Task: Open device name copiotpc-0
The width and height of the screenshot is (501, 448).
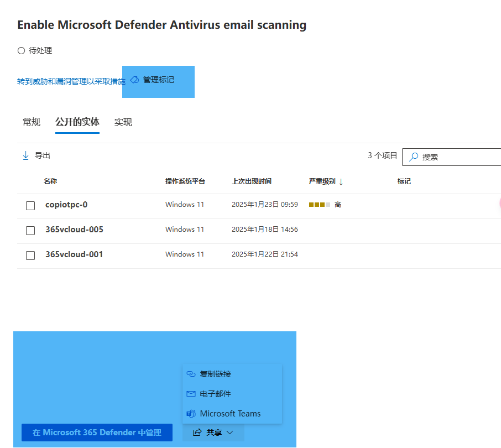Action: [66, 205]
